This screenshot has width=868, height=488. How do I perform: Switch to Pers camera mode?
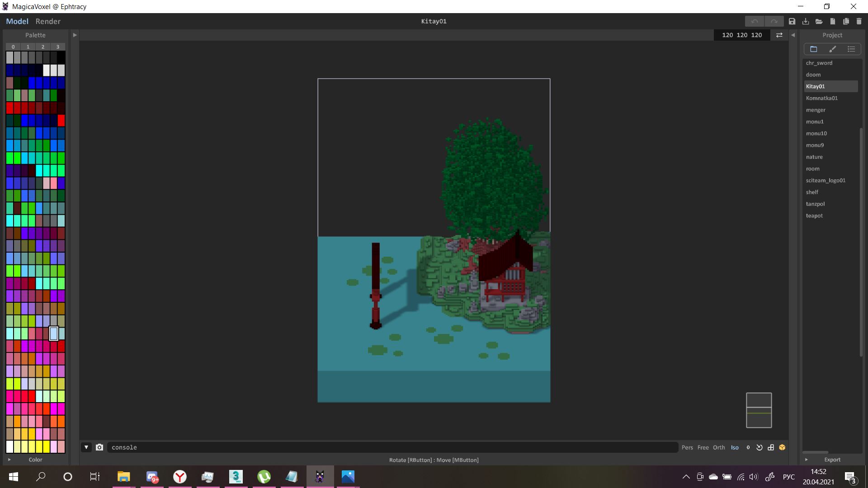687,447
